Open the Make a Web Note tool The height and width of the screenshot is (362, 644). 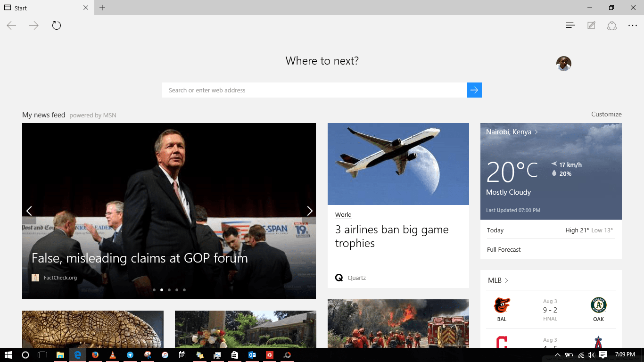coord(591,25)
